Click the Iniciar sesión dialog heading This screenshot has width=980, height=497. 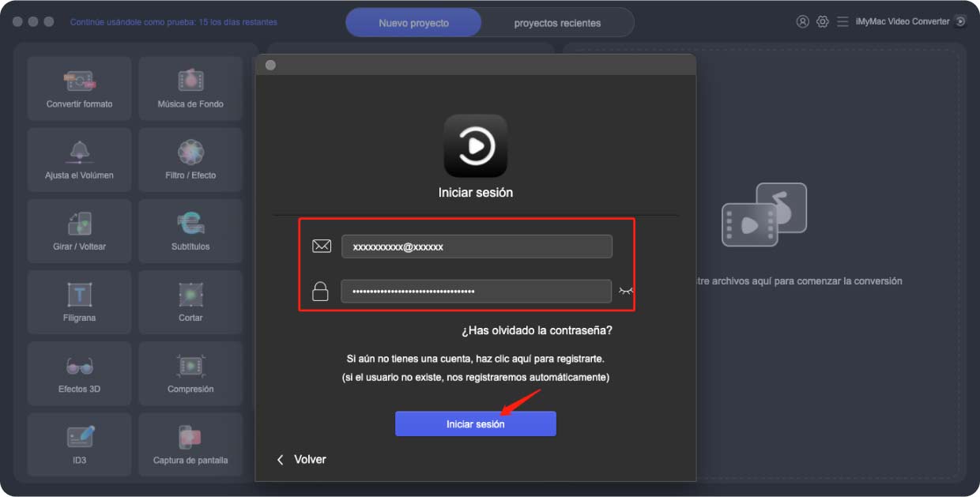point(476,193)
